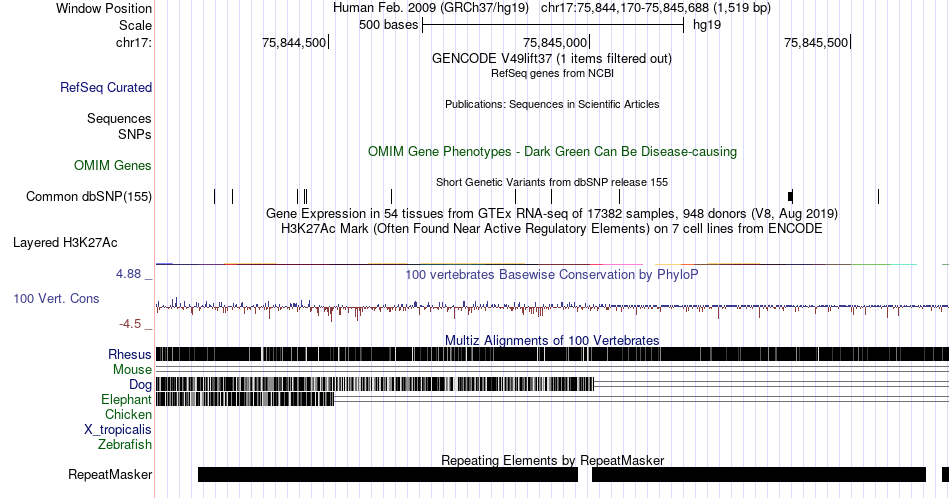Viewport: 950px width, 498px height.
Task: Click the 75,844,500 ruler position
Action: (294, 42)
